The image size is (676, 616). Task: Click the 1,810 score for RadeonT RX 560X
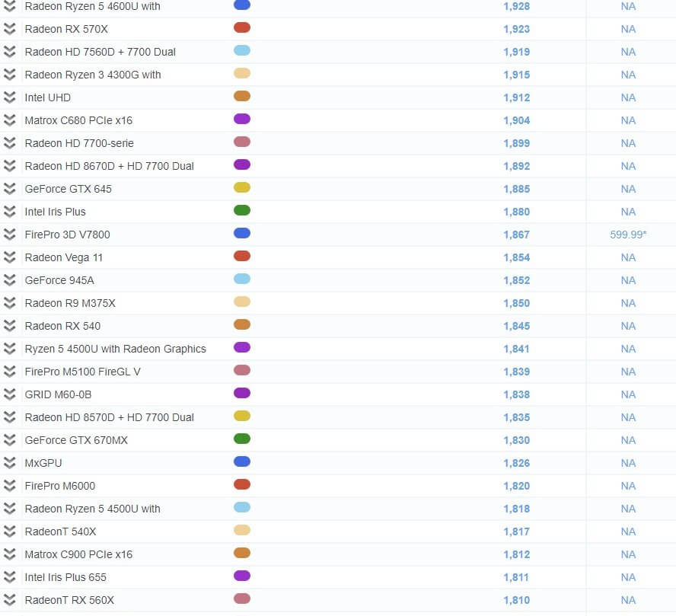coord(516,600)
